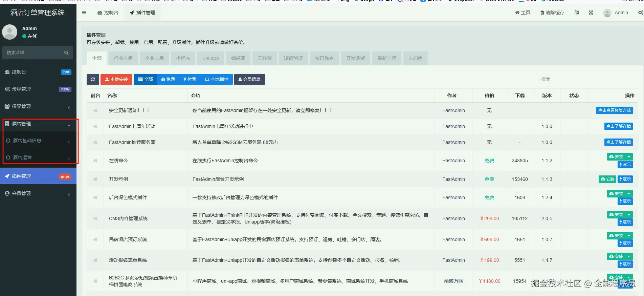Click home icon in 在线命令 row
The image size is (644, 296).
[95, 161]
